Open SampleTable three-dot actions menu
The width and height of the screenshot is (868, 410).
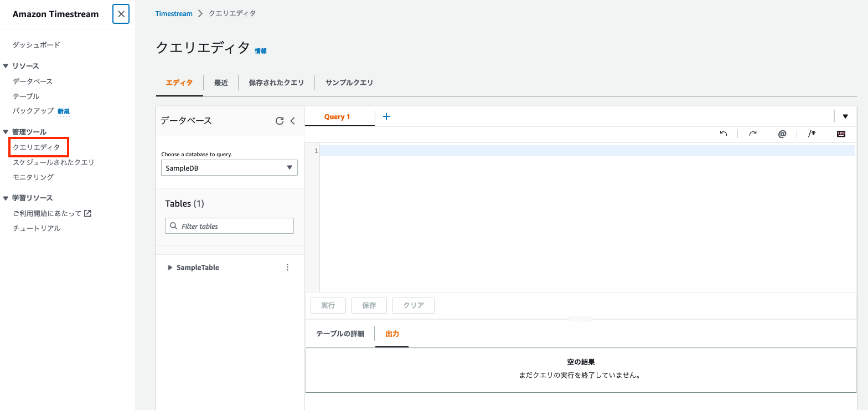[287, 267]
